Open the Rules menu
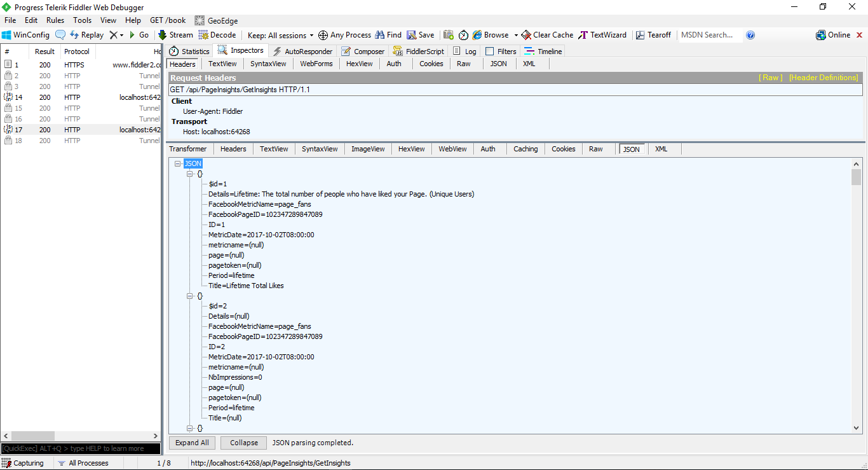 click(x=55, y=20)
